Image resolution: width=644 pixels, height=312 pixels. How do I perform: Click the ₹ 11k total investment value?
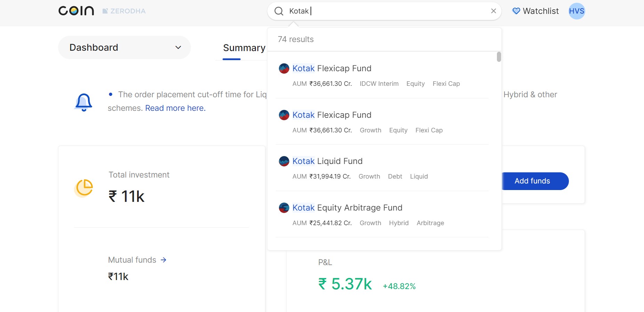pyautogui.click(x=126, y=196)
